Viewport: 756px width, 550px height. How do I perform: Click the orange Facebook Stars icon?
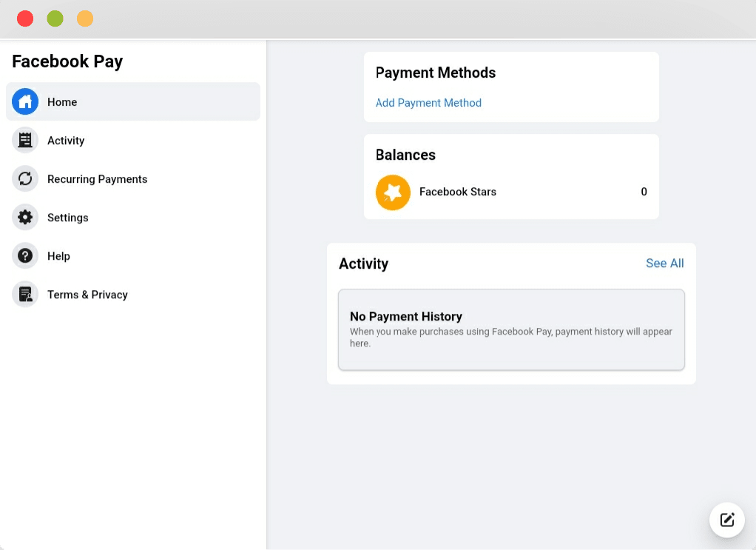pos(393,192)
